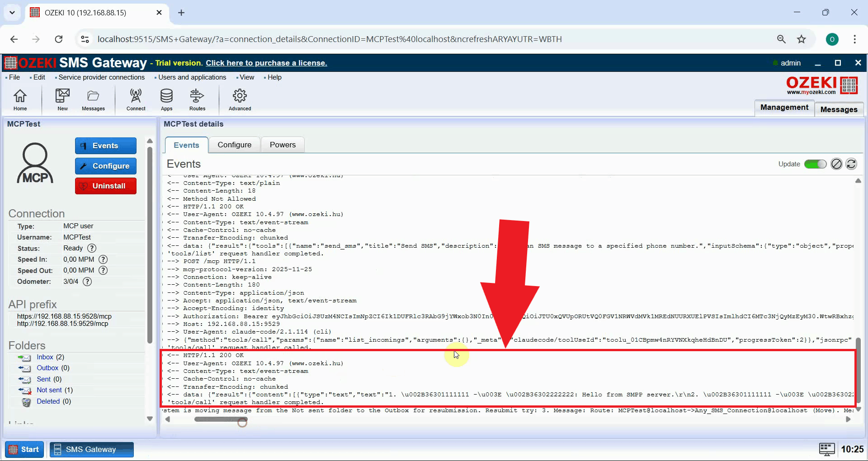868x461 pixels.
Task: Open the Users and applications menu
Action: click(x=192, y=77)
